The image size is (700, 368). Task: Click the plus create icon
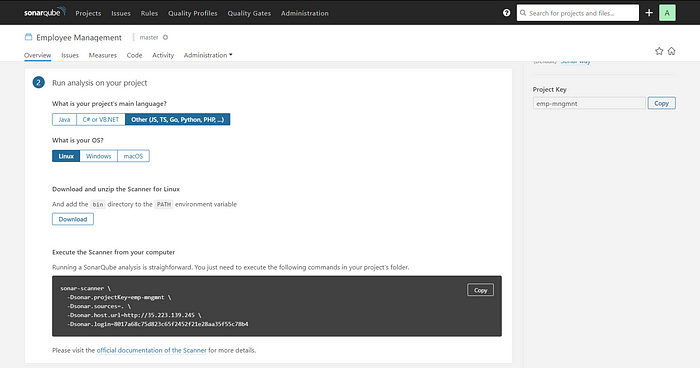point(649,13)
